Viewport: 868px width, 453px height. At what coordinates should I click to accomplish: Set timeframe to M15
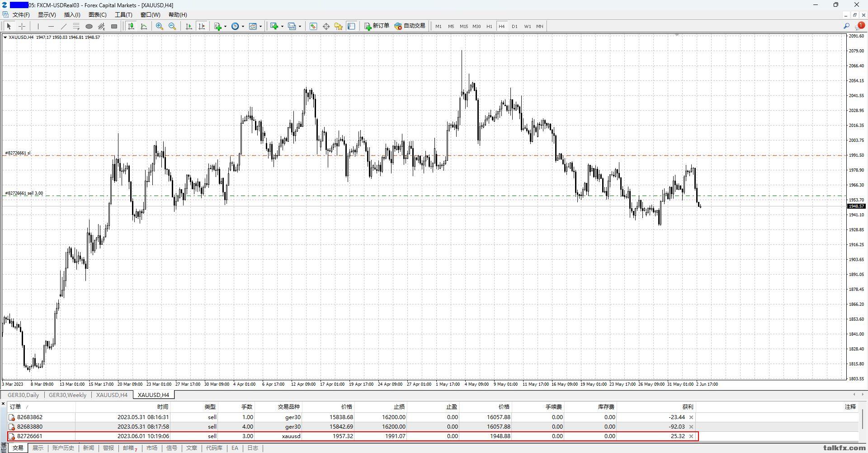point(464,26)
